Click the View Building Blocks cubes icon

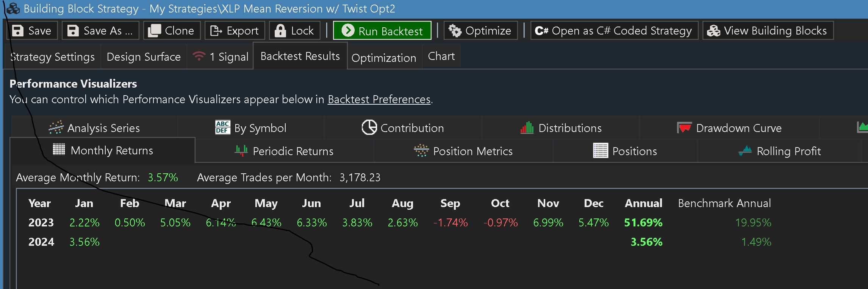[x=714, y=31]
